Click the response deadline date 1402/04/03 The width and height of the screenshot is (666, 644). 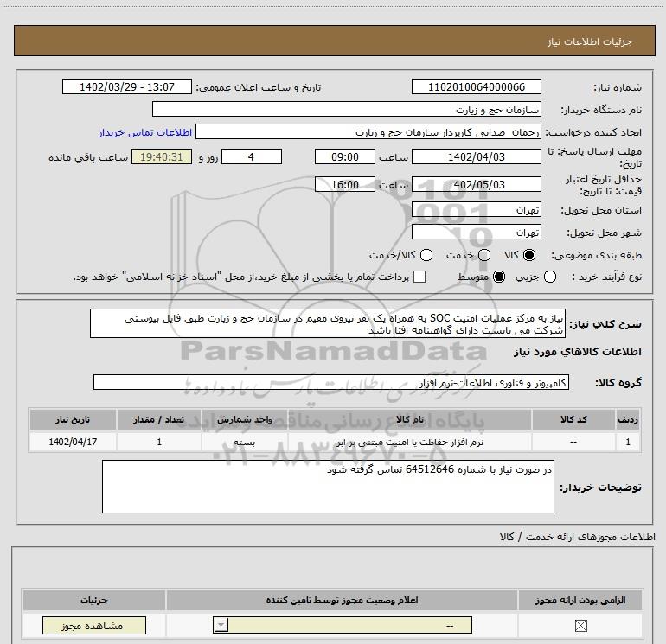[x=476, y=157]
